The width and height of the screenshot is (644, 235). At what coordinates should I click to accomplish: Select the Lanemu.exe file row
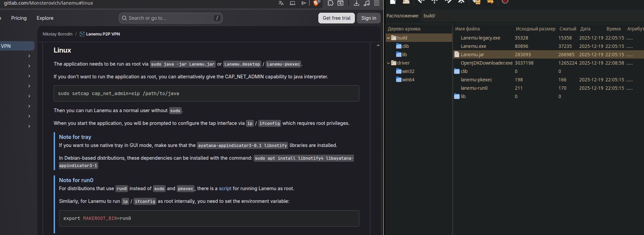pos(548,46)
